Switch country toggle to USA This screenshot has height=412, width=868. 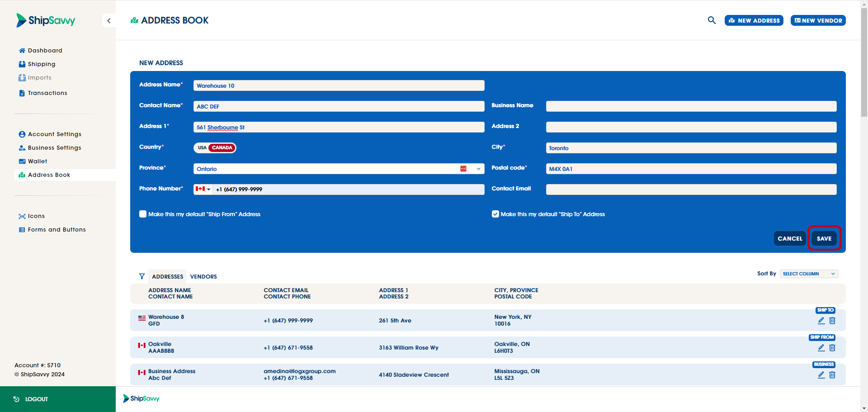click(x=202, y=148)
